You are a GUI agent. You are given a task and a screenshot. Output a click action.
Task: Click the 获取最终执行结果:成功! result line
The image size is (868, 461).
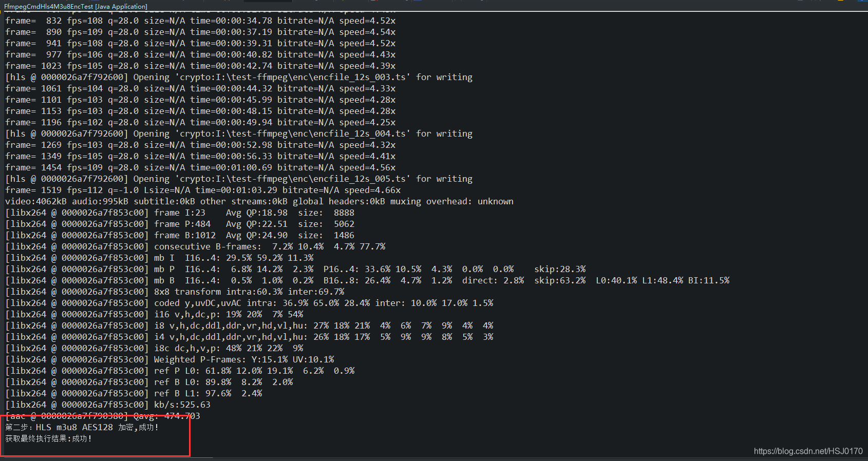pos(49,438)
